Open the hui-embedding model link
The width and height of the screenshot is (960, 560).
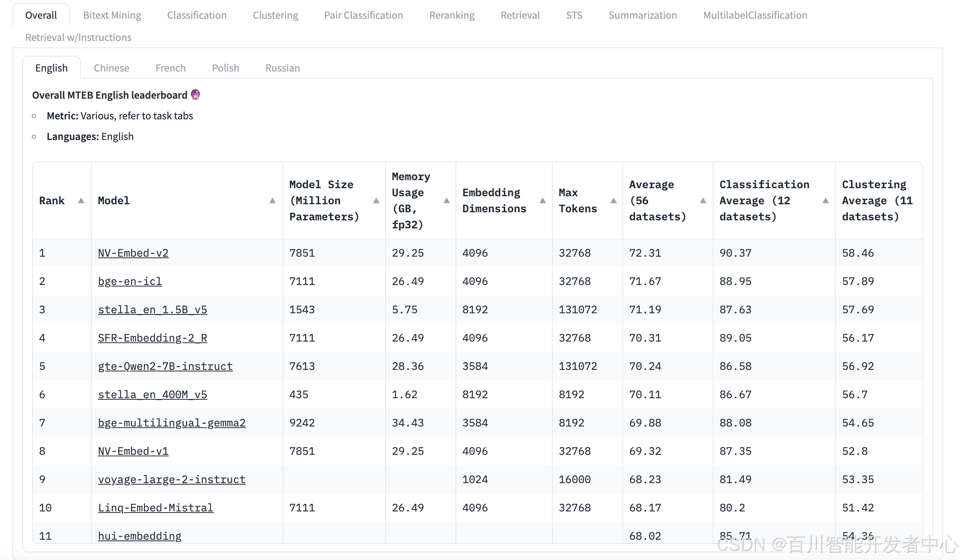coord(140,536)
